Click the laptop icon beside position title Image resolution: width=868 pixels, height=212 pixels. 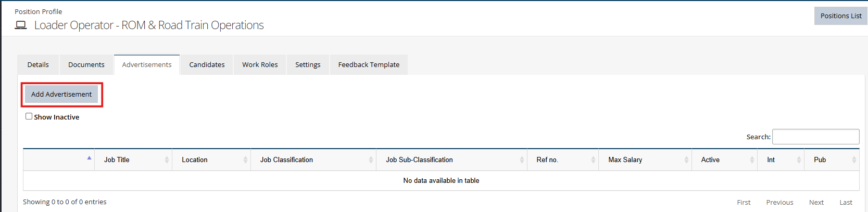click(21, 25)
